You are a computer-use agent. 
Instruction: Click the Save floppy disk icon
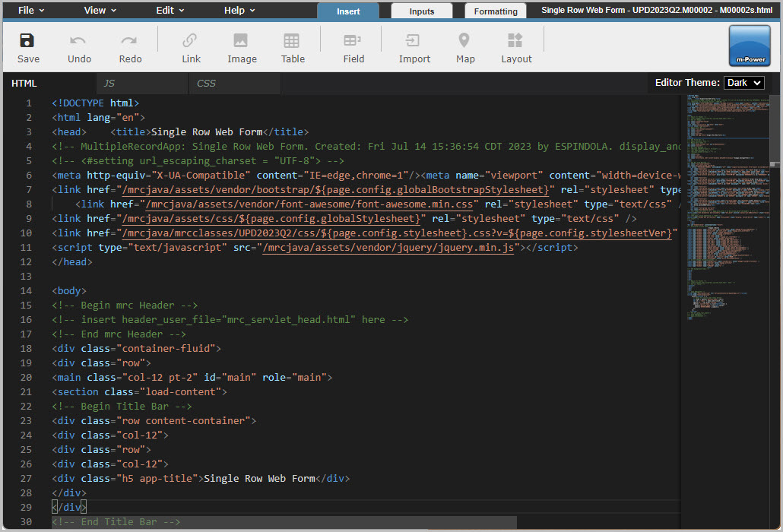[27, 40]
